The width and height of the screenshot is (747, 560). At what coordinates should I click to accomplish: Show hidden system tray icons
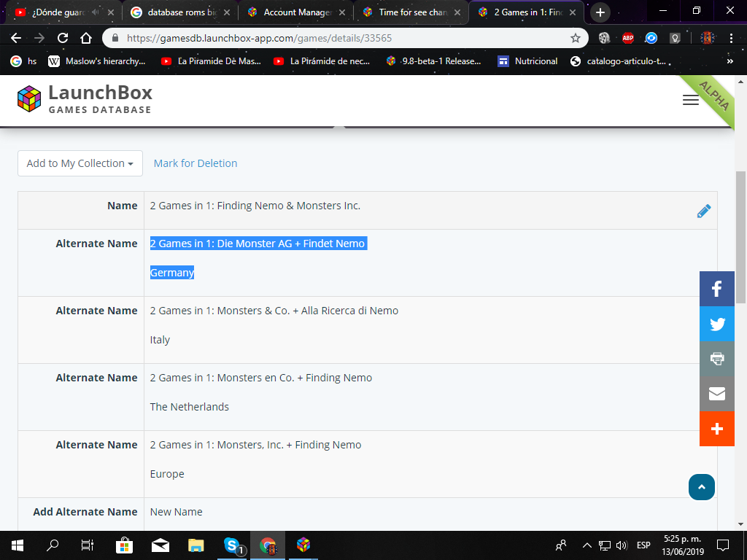pyautogui.click(x=587, y=545)
